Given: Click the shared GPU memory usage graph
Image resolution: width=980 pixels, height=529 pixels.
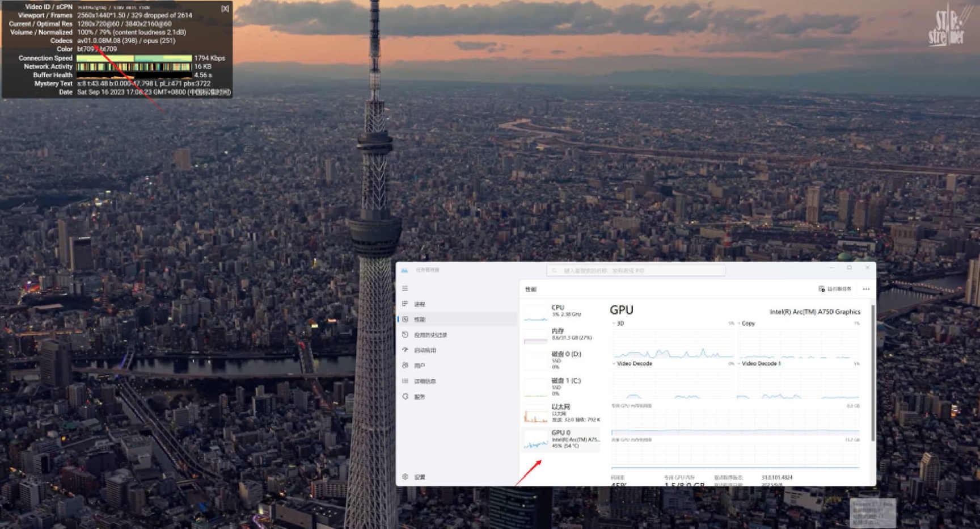Looking at the screenshot, I should coord(736,456).
